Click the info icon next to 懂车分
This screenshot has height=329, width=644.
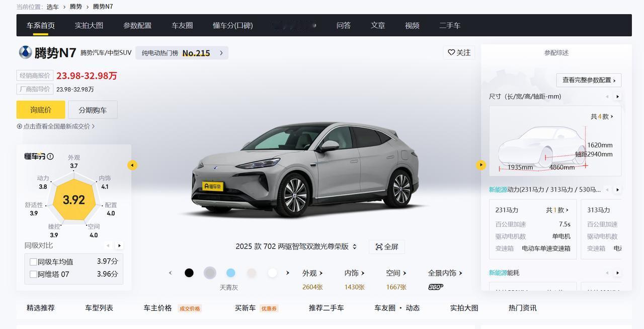[50, 156]
